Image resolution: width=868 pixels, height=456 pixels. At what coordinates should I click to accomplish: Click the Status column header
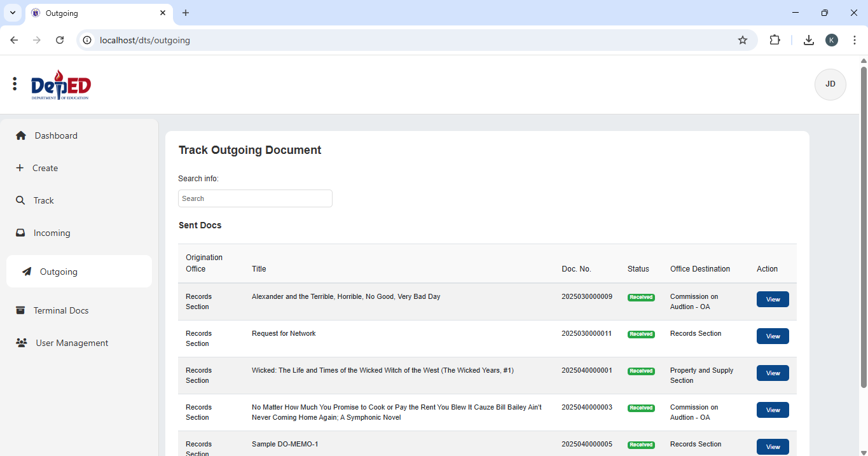tap(638, 269)
